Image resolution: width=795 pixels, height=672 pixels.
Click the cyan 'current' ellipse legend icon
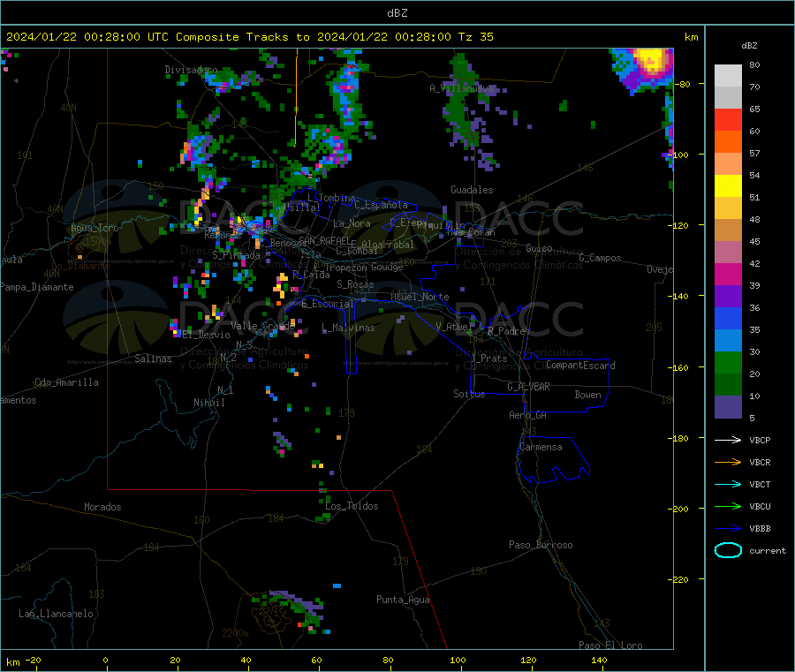[x=728, y=550]
